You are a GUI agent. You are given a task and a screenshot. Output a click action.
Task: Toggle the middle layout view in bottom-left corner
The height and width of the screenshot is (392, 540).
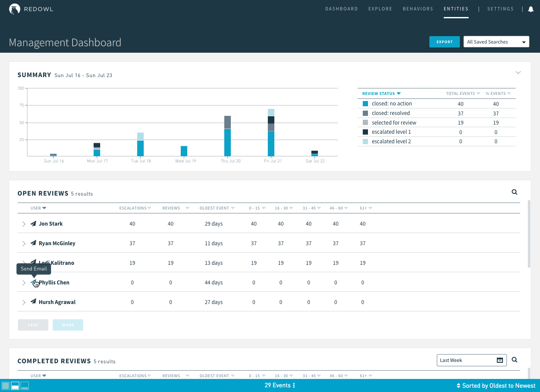(15, 385)
